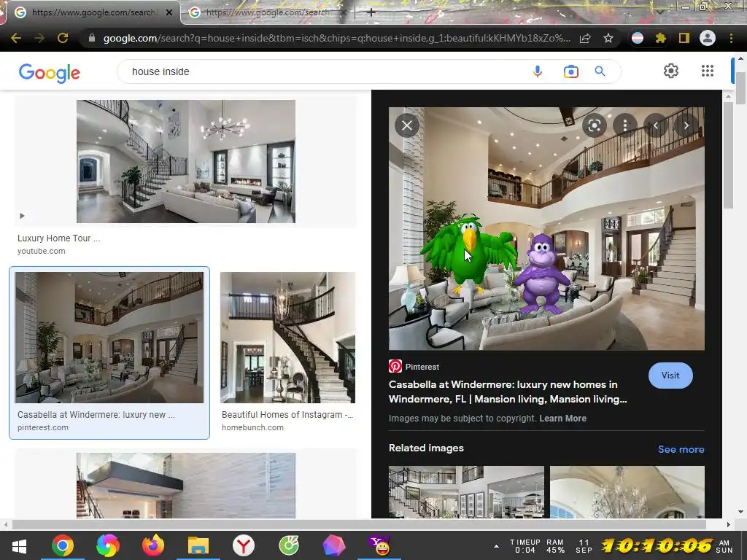
Task: Bookmark this page with star icon
Action: tap(608, 38)
